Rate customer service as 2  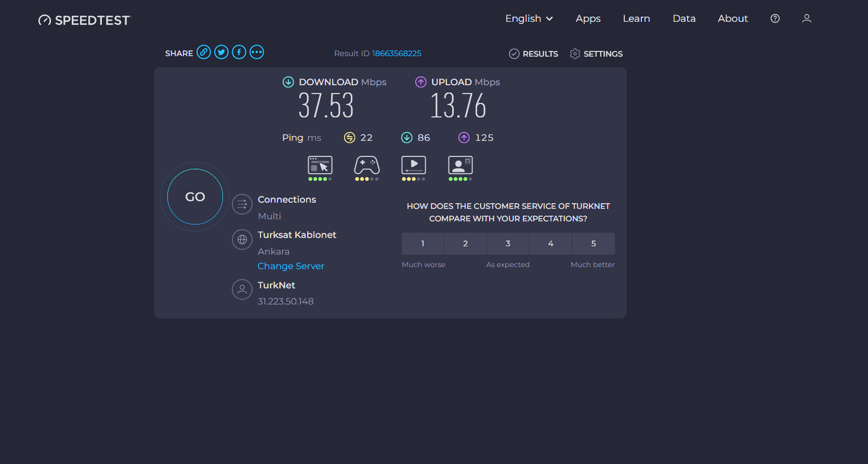(x=466, y=244)
